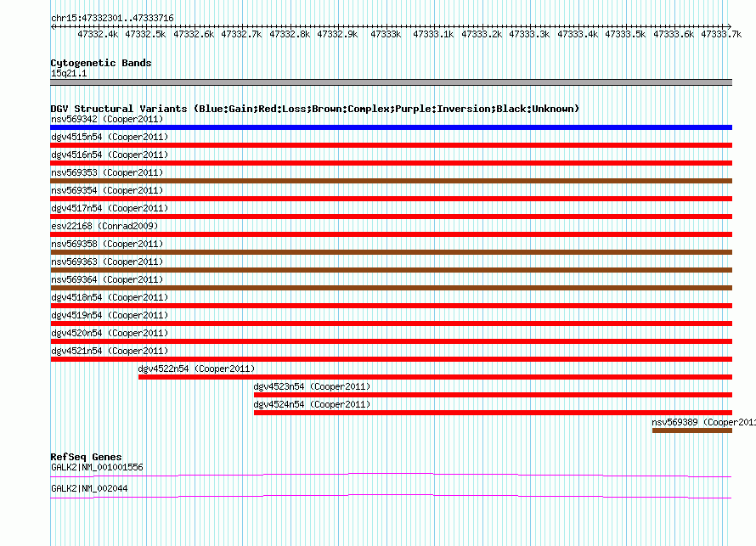
Task: Select dgv4519n54 (Cooper2011) label
Action: click(110, 315)
